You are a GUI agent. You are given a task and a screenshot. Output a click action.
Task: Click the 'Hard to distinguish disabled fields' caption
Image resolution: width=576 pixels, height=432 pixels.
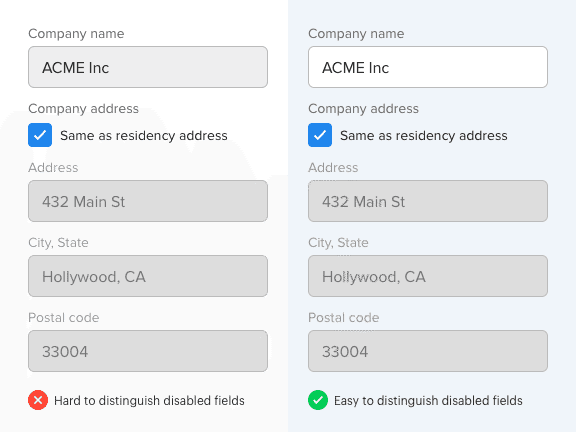(x=149, y=400)
